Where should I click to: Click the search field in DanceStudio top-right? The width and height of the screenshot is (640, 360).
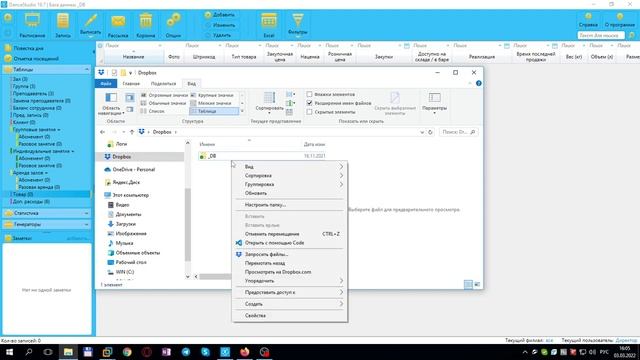coord(601,36)
